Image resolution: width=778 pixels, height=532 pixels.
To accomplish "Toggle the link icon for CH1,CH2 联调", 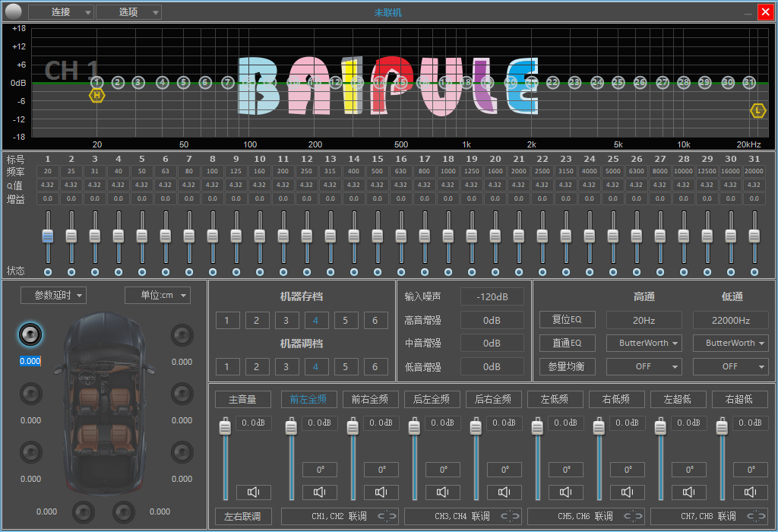I will (387, 516).
